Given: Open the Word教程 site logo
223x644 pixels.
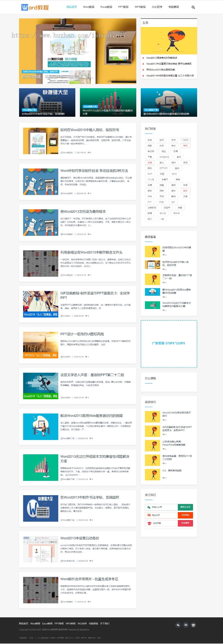Looking at the screenshot, I should 35,7.
